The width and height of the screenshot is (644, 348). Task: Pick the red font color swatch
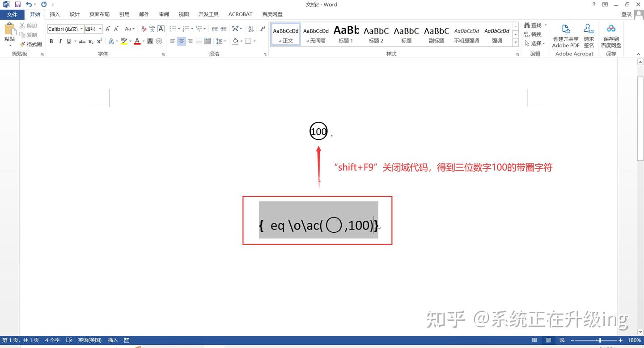(x=137, y=41)
